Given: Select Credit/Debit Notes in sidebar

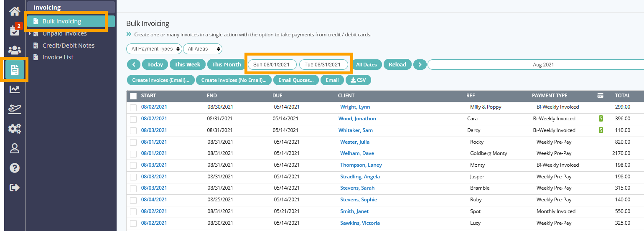Looking at the screenshot, I should click(69, 46).
